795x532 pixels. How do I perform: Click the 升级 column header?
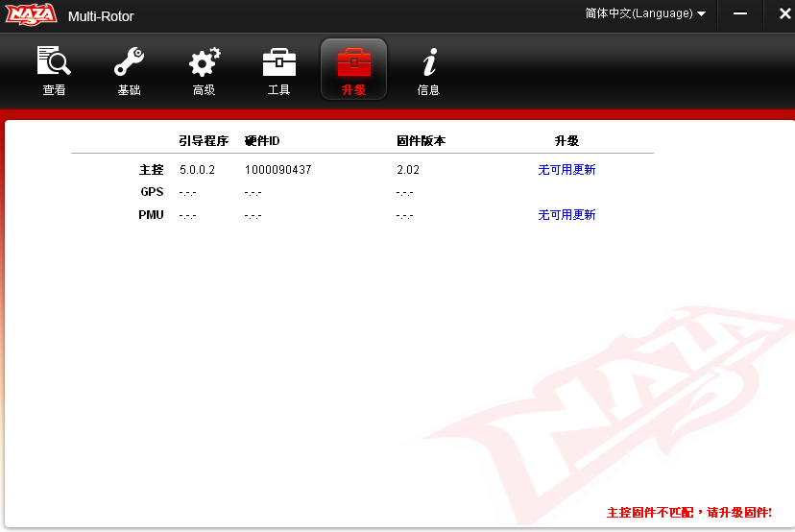pos(566,140)
